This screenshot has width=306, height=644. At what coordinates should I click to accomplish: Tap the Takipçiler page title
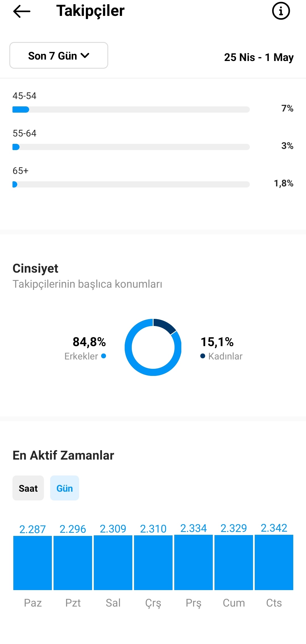pyautogui.click(x=90, y=11)
